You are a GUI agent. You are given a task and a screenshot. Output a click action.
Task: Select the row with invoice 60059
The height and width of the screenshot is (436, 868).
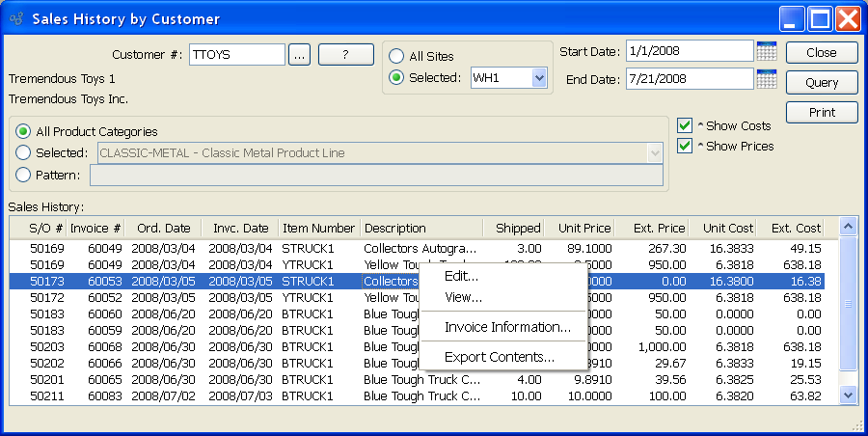coord(417,331)
